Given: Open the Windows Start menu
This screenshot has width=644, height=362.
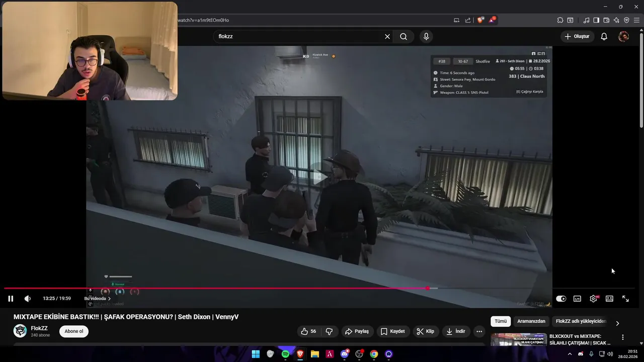Looking at the screenshot, I should (x=256, y=354).
